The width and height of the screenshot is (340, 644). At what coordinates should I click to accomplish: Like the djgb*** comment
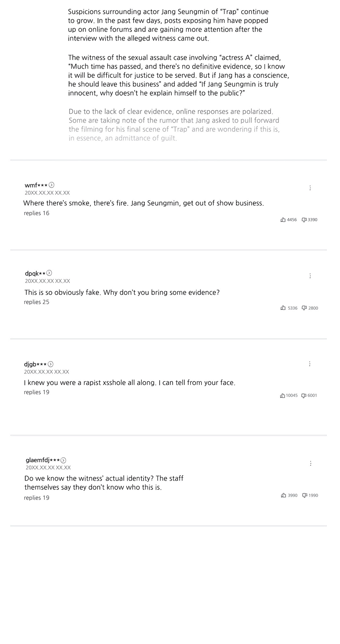click(282, 396)
